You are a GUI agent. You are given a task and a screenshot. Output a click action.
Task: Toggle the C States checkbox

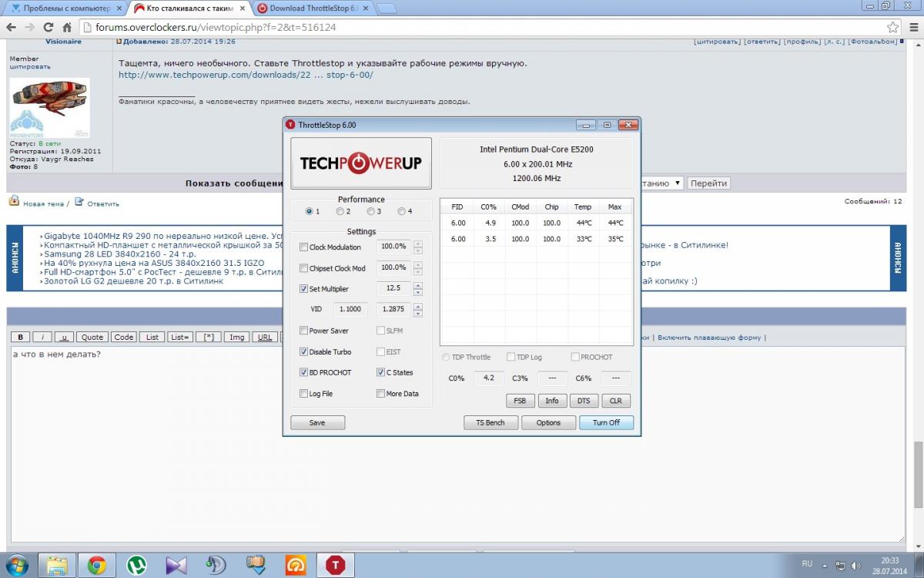(380, 372)
